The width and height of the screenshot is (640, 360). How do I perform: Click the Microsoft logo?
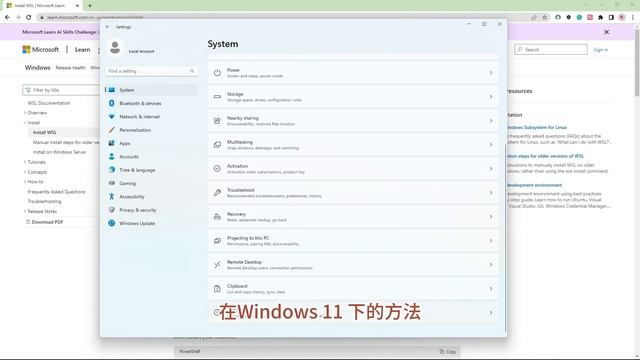point(40,49)
